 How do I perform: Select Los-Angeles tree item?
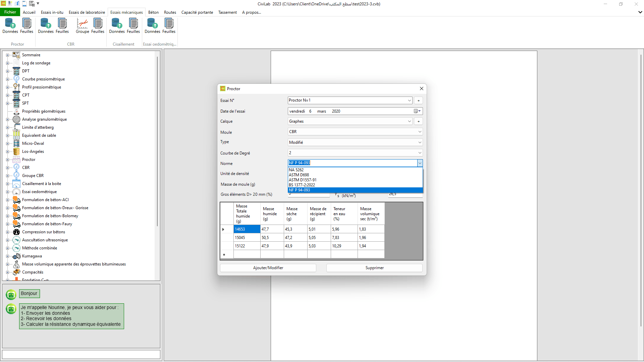pyautogui.click(x=33, y=152)
